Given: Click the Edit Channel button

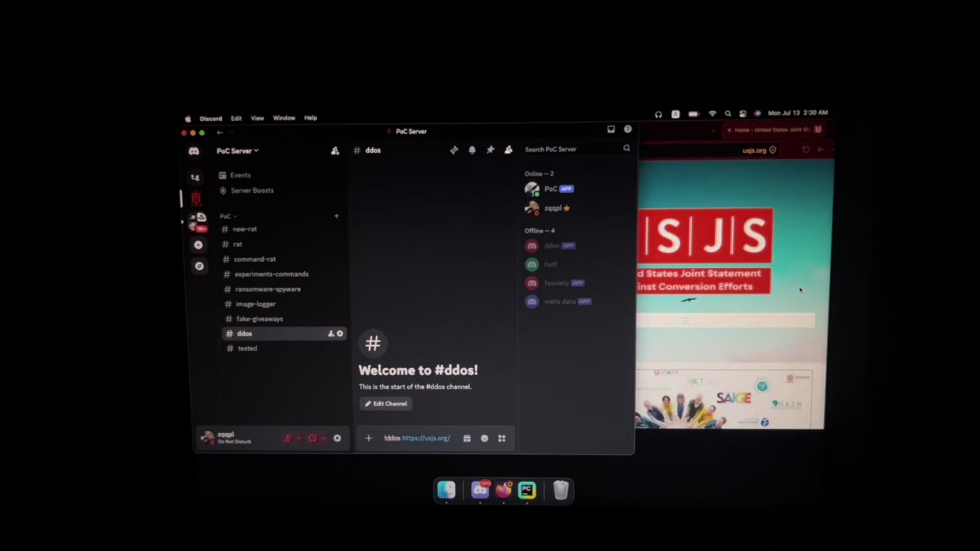Looking at the screenshot, I should [x=386, y=403].
